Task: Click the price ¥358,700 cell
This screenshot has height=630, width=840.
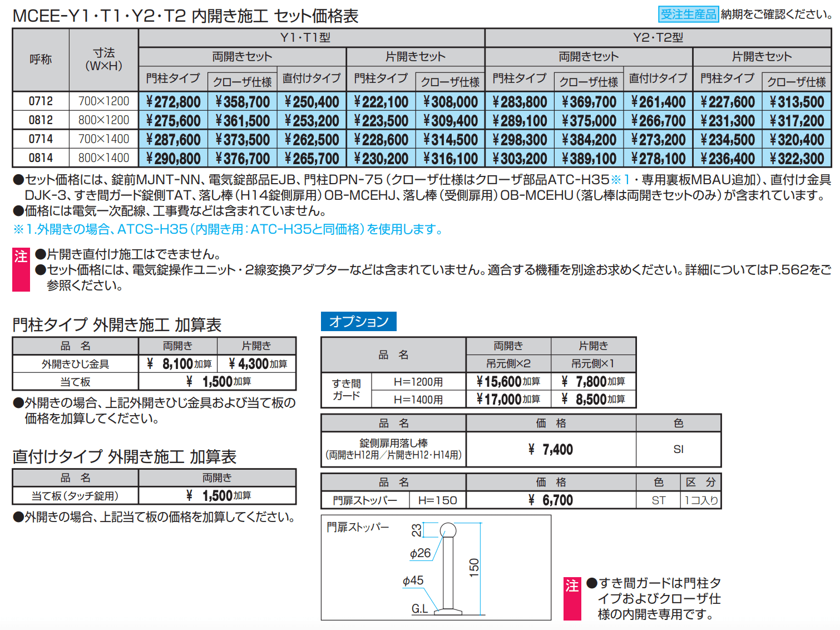Action: pyautogui.click(x=243, y=102)
